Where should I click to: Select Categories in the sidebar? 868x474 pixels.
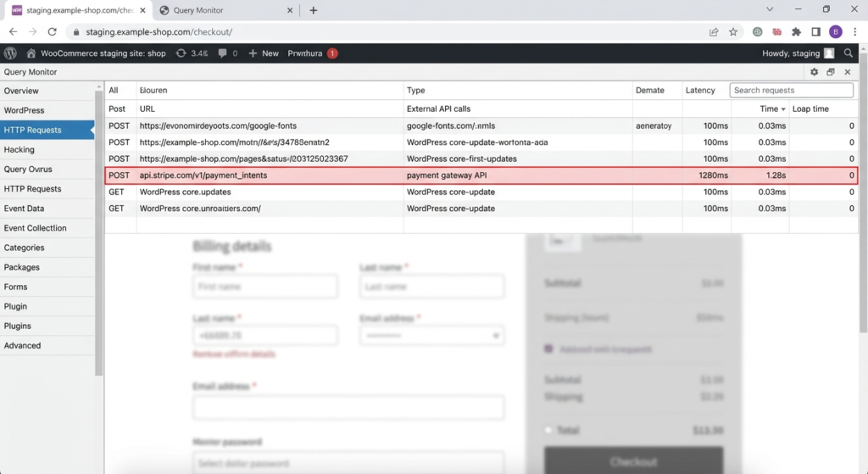pyautogui.click(x=47, y=248)
